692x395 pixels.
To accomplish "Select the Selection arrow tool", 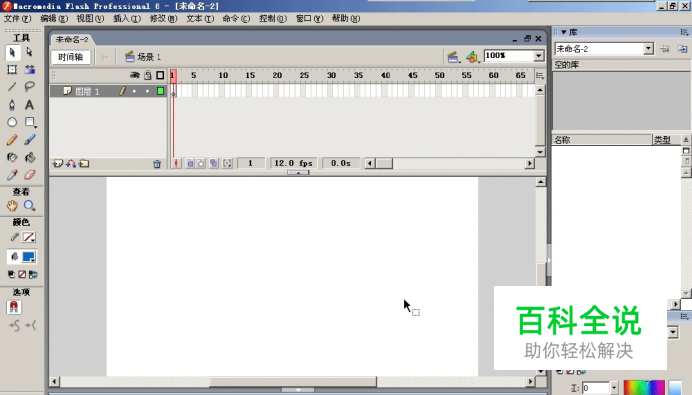I will pyautogui.click(x=12, y=52).
